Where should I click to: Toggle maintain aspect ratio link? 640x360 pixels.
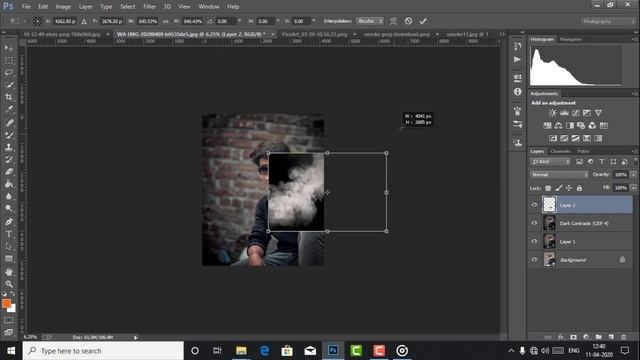(x=165, y=21)
